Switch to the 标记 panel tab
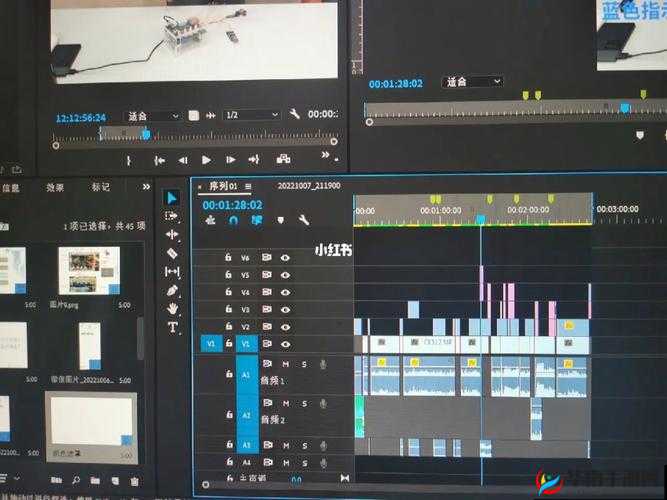This screenshot has width=667, height=500. coord(101,187)
